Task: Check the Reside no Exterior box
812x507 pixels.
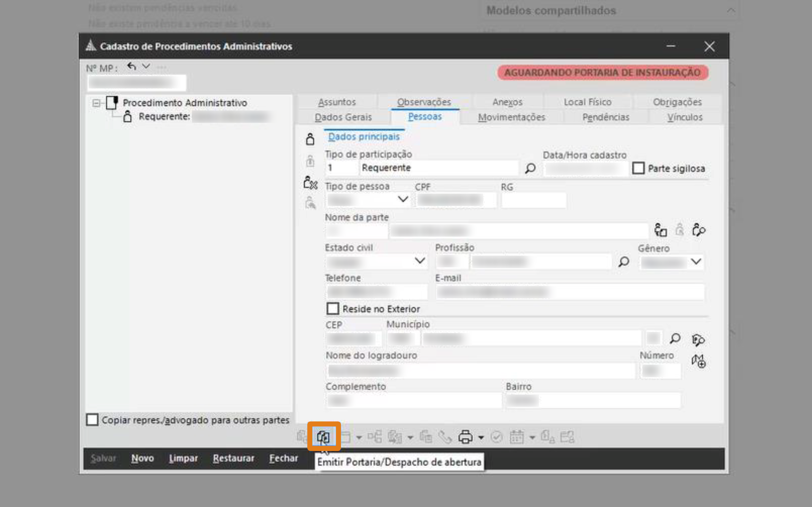Action: click(x=333, y=309)
